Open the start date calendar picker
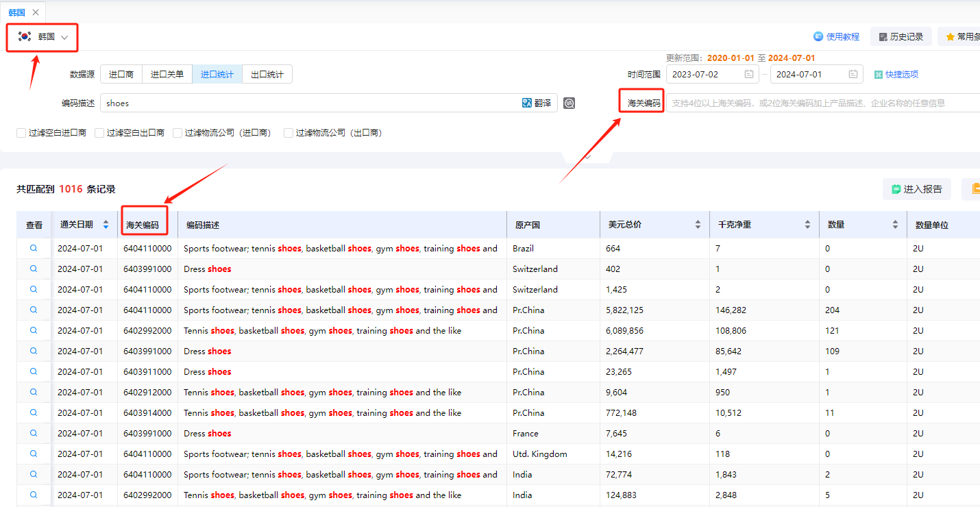980x507 pixels. [749, 75]
